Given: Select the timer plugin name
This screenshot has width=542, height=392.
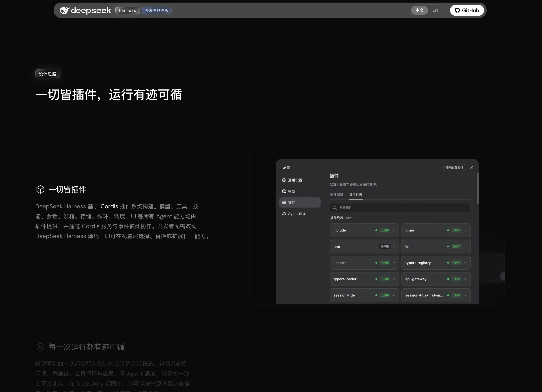Looking at the screenshot, I should 410,230.
